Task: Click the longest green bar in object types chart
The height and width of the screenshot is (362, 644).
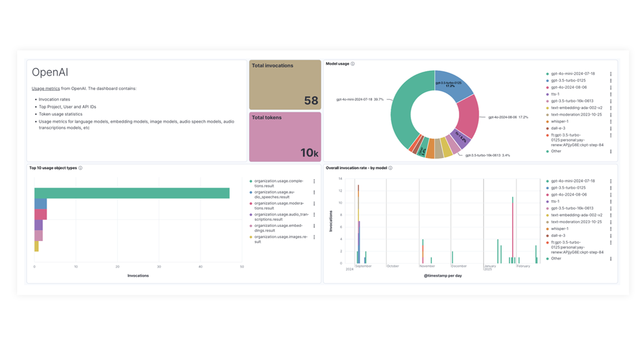Action: point(132,193)
